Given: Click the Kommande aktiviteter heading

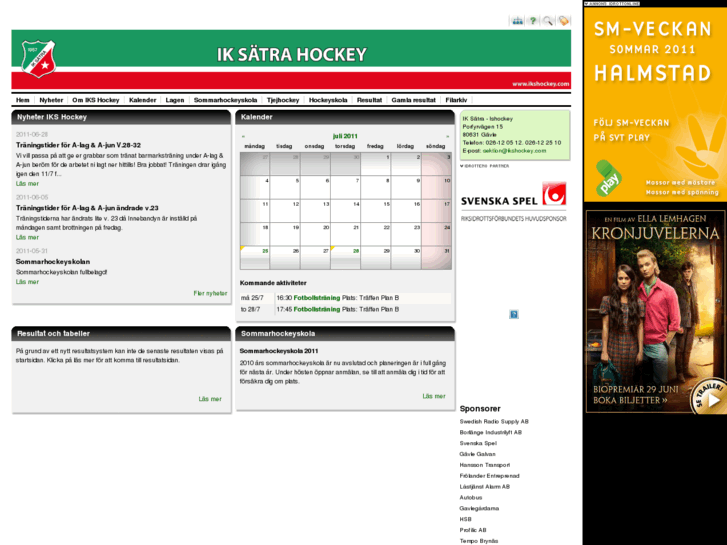Looking at the screenshot, I should coord(273,283).
